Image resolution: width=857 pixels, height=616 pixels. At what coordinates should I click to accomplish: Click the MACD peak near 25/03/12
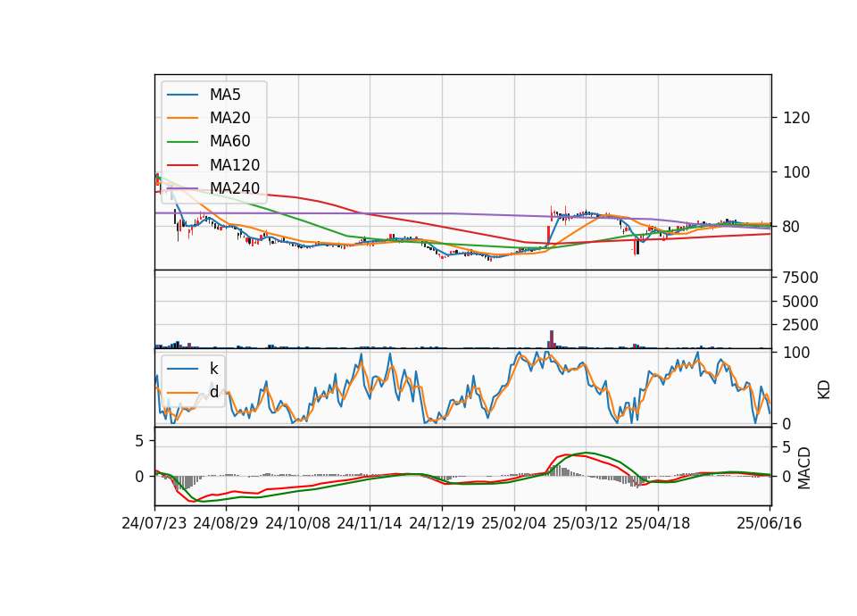[587, 453]
